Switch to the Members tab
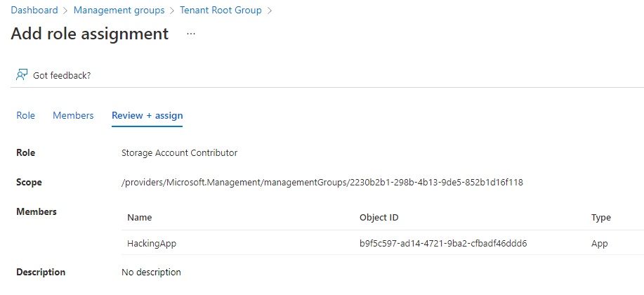This screenshot has height=295, width=644. click(73, 115)
